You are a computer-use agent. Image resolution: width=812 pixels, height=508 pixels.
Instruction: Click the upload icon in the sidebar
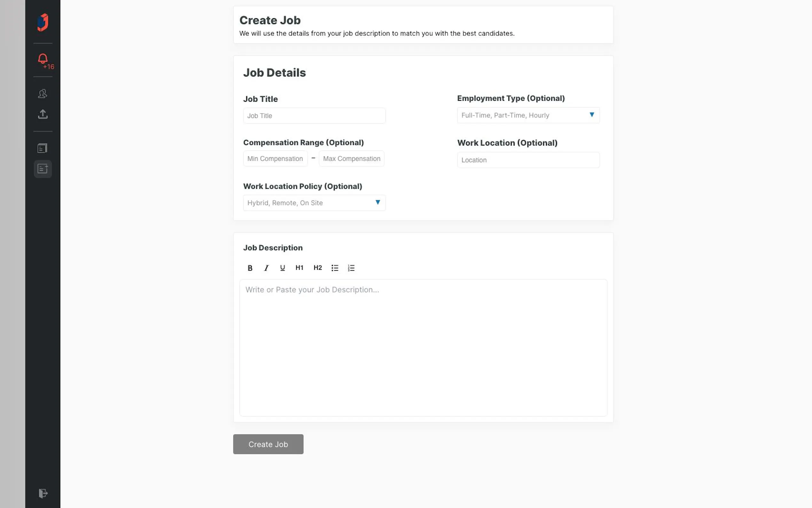[x=43, y=114]
